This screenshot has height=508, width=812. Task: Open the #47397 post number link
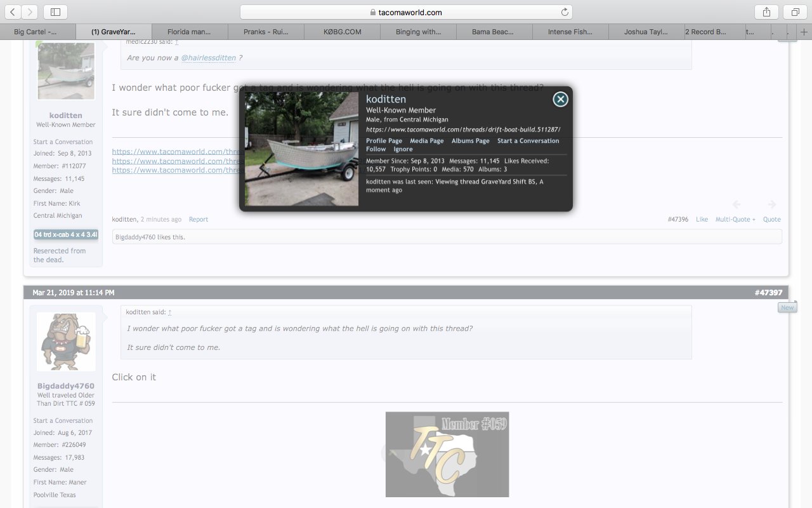click(x=768, y=293)
